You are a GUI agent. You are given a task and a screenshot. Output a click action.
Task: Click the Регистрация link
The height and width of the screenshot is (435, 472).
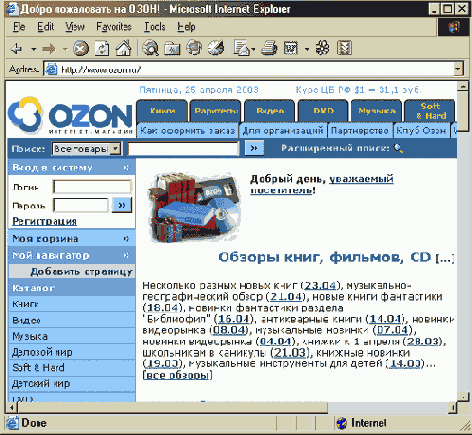click(x=44, y=221)
